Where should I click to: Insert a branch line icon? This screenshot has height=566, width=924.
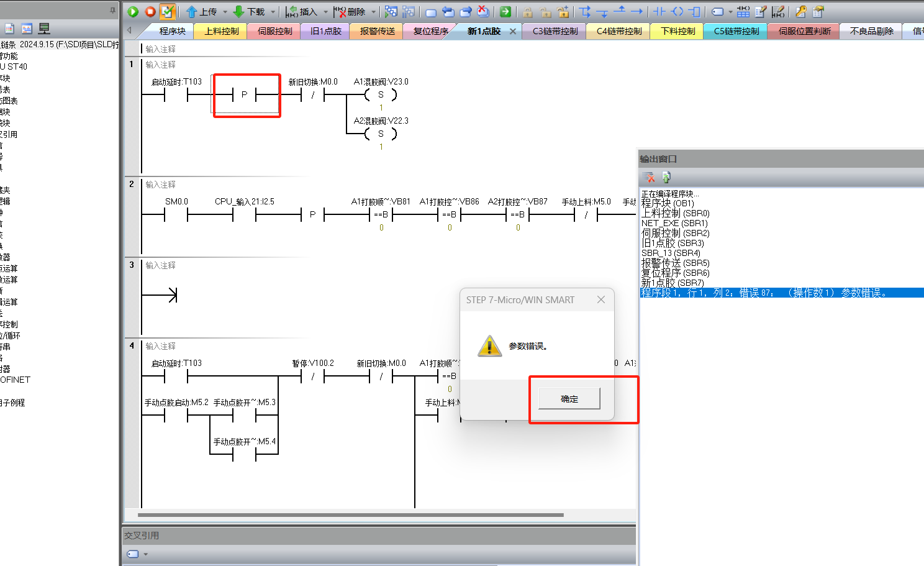[585, 12]
